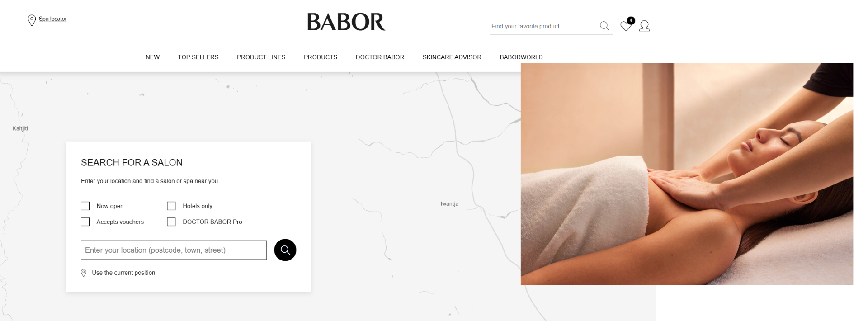This screenshot has width=868, height=321.
Task: Click the Find your favorite product field
Action: click(x=542, y=26)
